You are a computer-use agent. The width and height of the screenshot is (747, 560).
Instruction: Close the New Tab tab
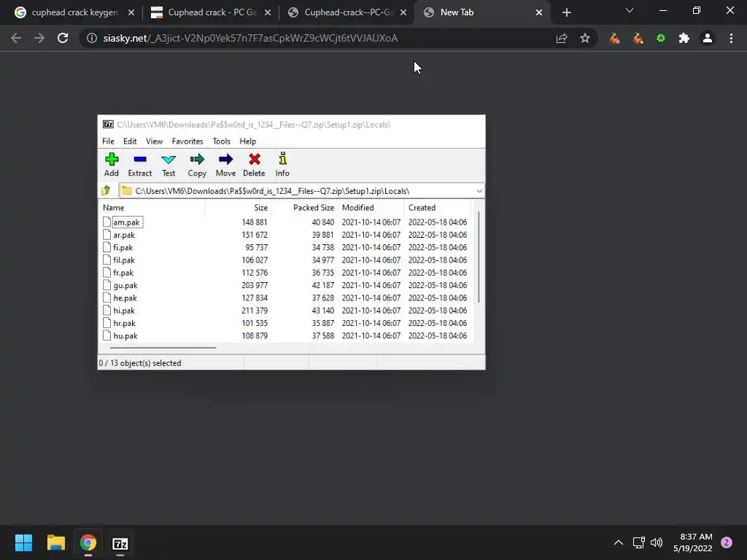[539, 12]
